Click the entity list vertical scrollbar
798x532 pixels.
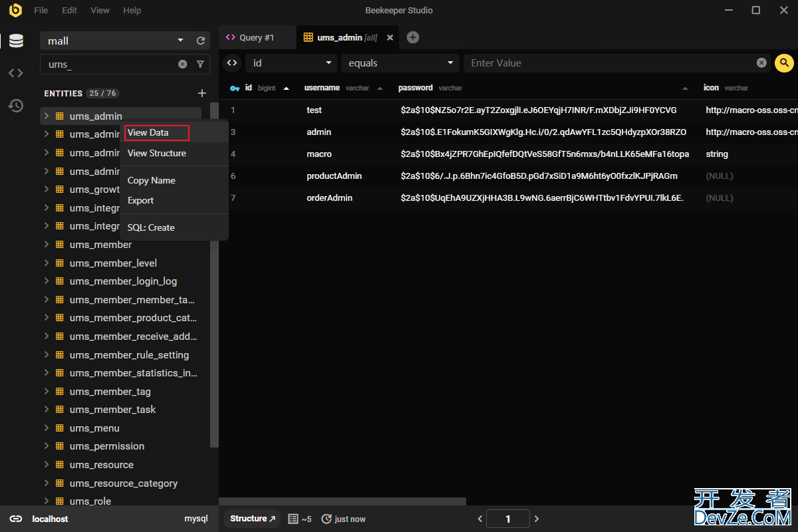[213, 274]
